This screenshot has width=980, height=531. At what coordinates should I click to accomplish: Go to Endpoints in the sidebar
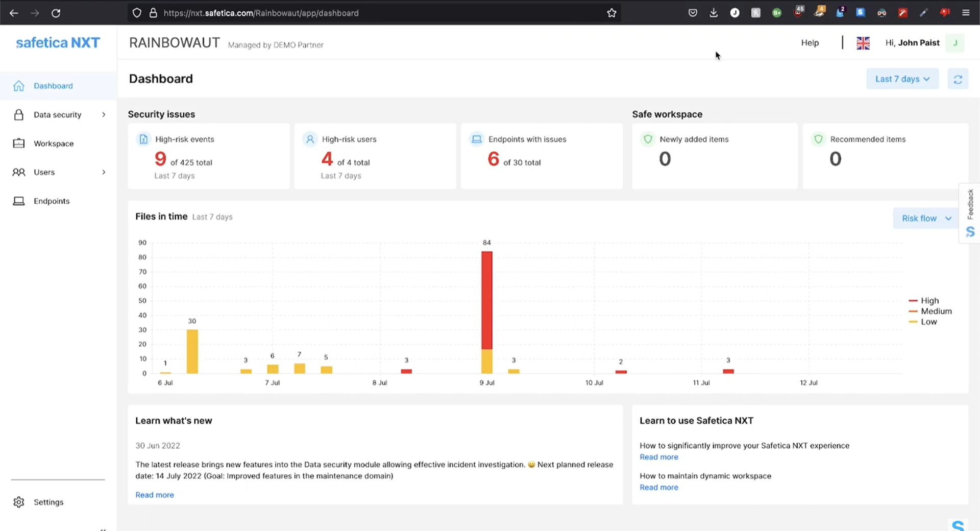(52, 201)
